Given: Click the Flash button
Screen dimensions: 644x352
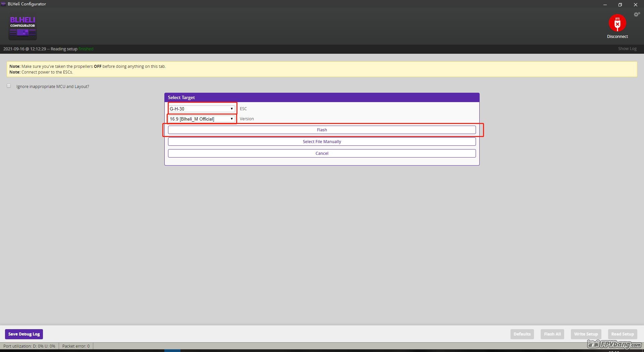Looking at the screenshot, I should point(322,130).
